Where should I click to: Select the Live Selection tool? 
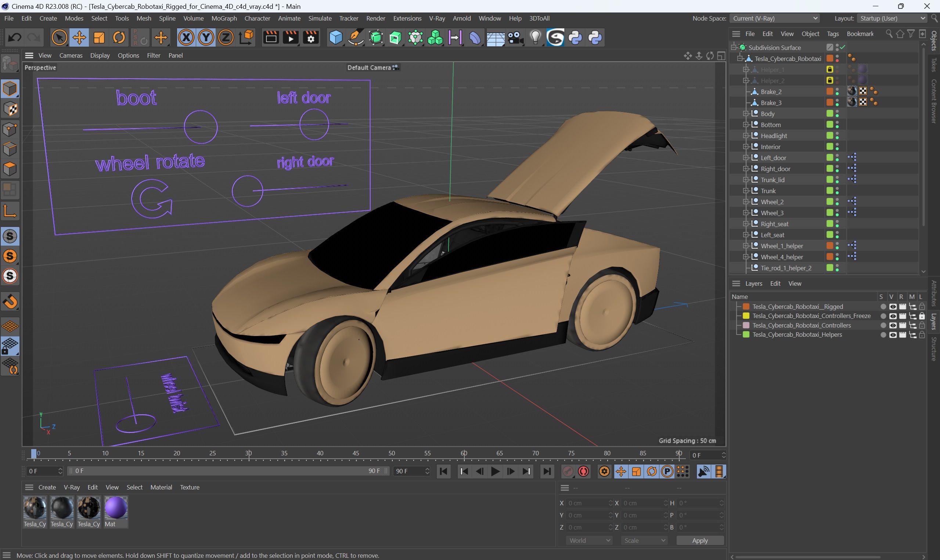(59, 37)
